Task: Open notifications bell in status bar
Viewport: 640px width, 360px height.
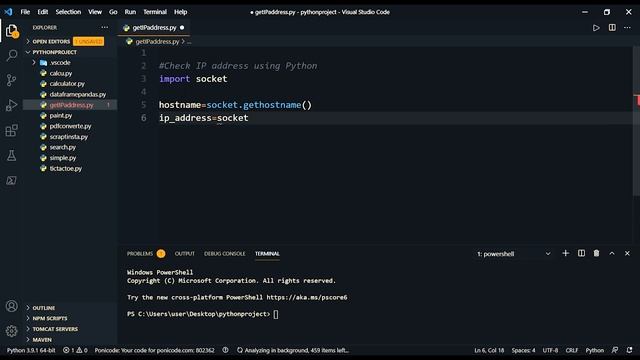Action: click(x=629, y=350)
